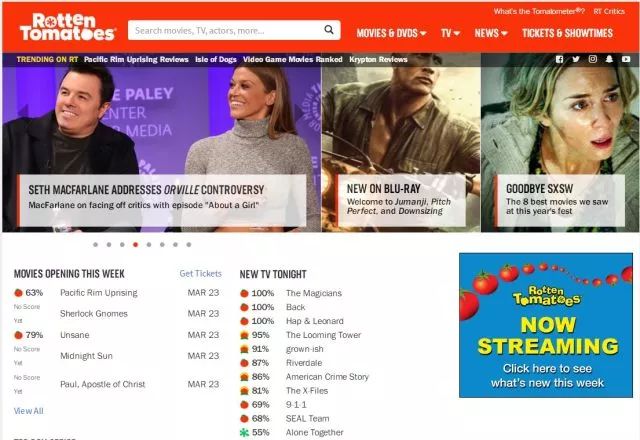Open Rotten Tomatoes Facebook page icon
Viewport: 640px width, 440px height.
click(560, 59)
